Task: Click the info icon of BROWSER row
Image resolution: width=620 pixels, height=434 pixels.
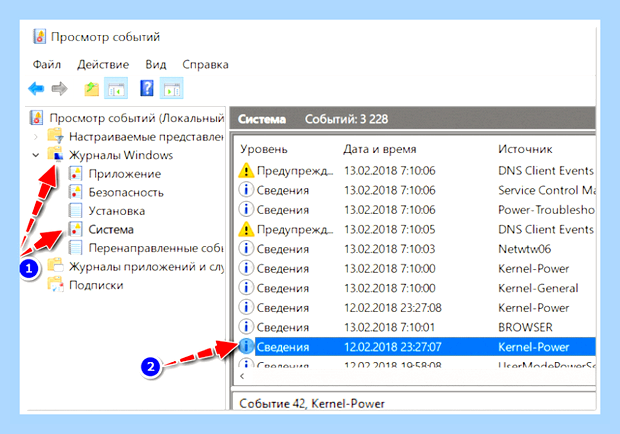Action: 246,327
